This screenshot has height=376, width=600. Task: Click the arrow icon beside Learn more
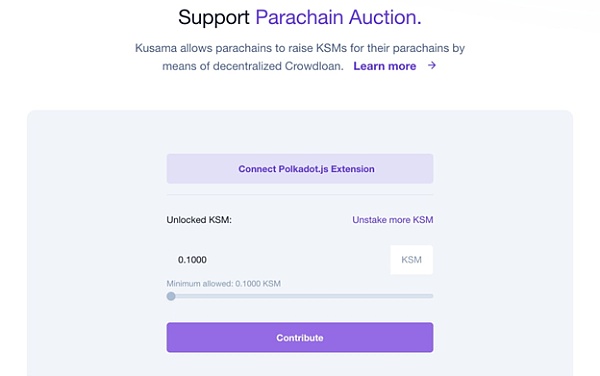point(432,65)
